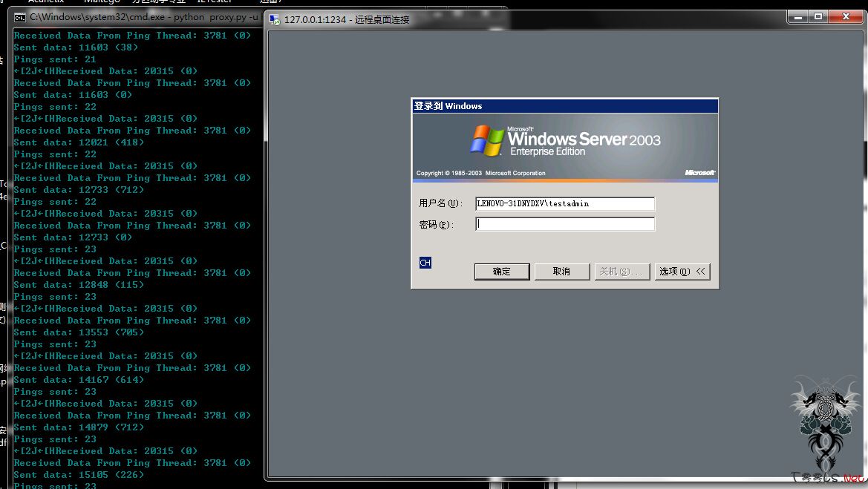Click the 关机 shutdown button
The height and width of the screenshot is (489, 868).
(x=621, y=272)
